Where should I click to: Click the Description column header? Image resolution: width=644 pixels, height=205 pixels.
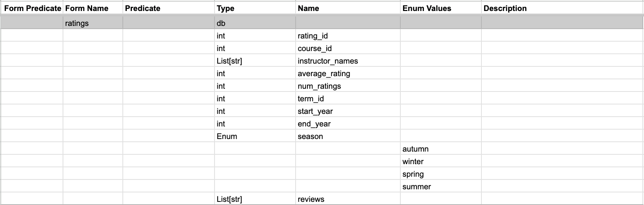pos(505,8)
